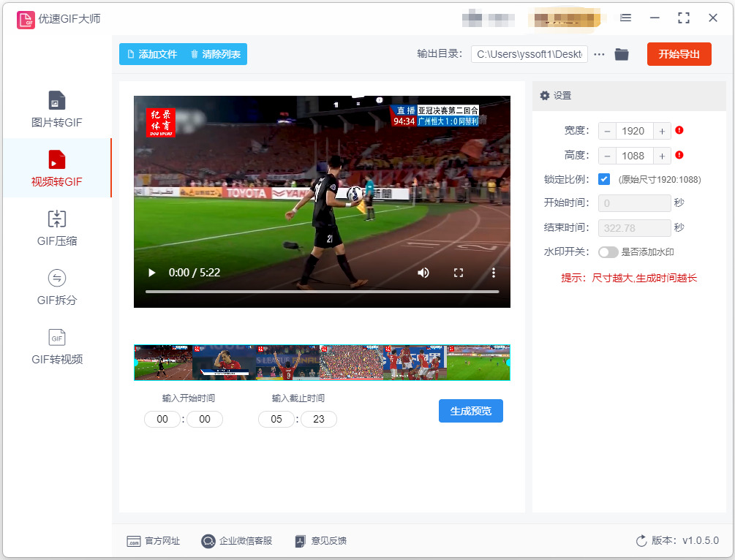The image size is (735, 560).
Task: Open the GIF拆分 tool
Action: tap(57, 287)
